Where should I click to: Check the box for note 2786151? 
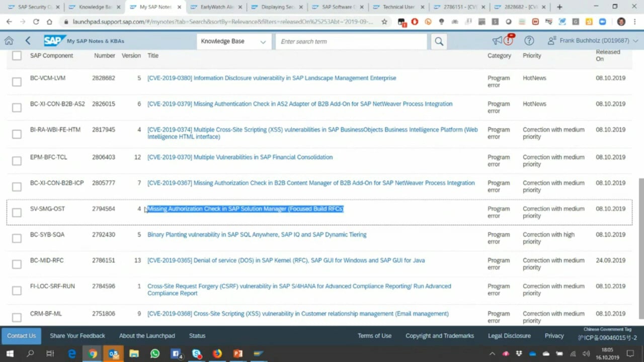tap(17, 264)
